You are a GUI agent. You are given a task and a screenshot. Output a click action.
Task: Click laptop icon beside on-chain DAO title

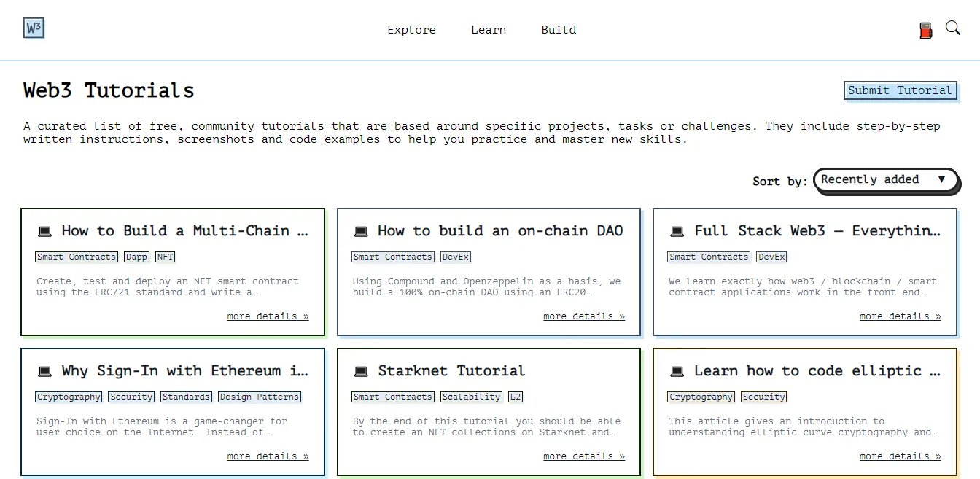361,232
